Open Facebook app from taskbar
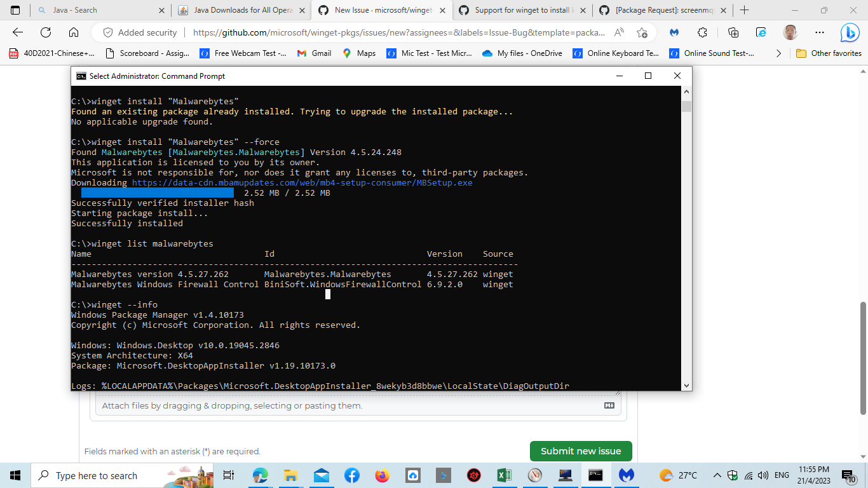868x488 pixels. 351,475
